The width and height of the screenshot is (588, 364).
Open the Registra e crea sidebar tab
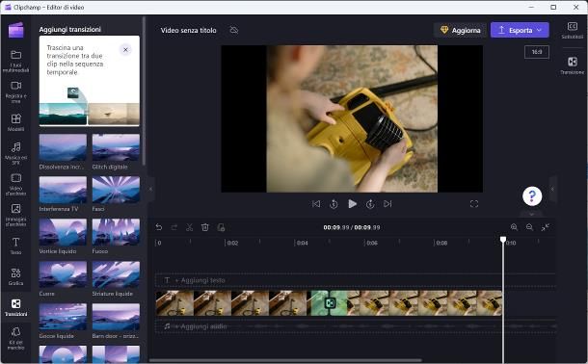point(15,91)
